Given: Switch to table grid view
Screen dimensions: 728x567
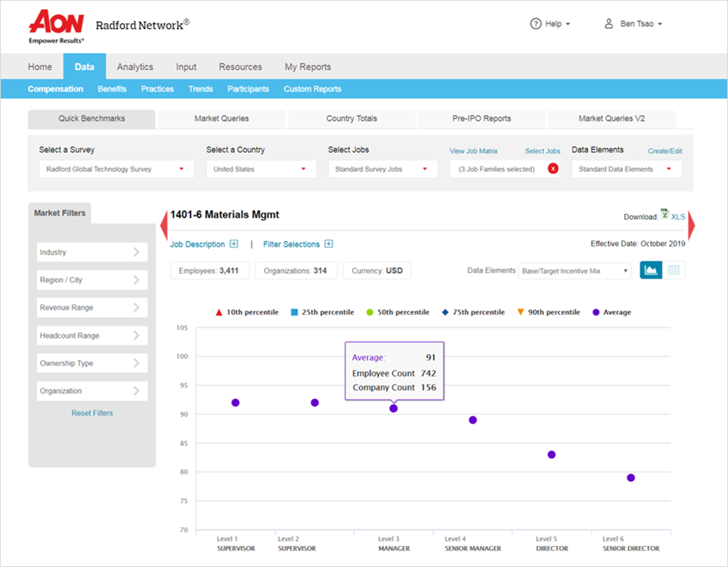Looking at the screenshot, I should pos(673,270).
